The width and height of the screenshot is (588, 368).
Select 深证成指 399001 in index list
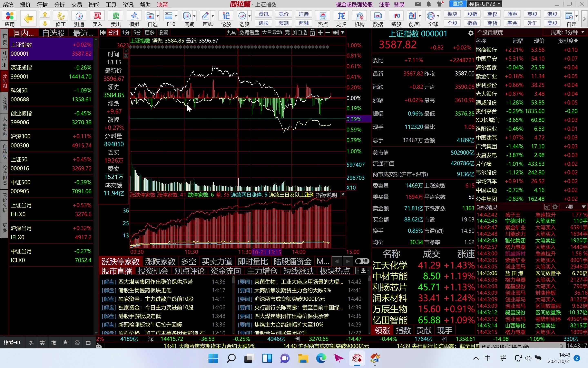point(51,72)
